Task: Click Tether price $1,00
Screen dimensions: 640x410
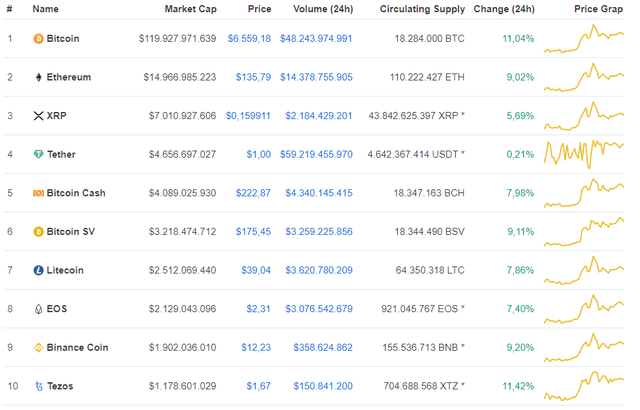Action: click(259, 154)
